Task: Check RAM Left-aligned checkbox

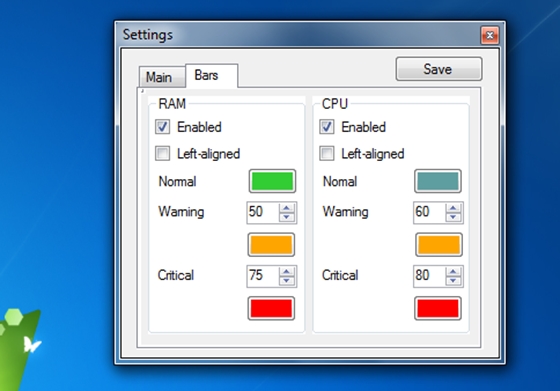Action: pos(162,154)
